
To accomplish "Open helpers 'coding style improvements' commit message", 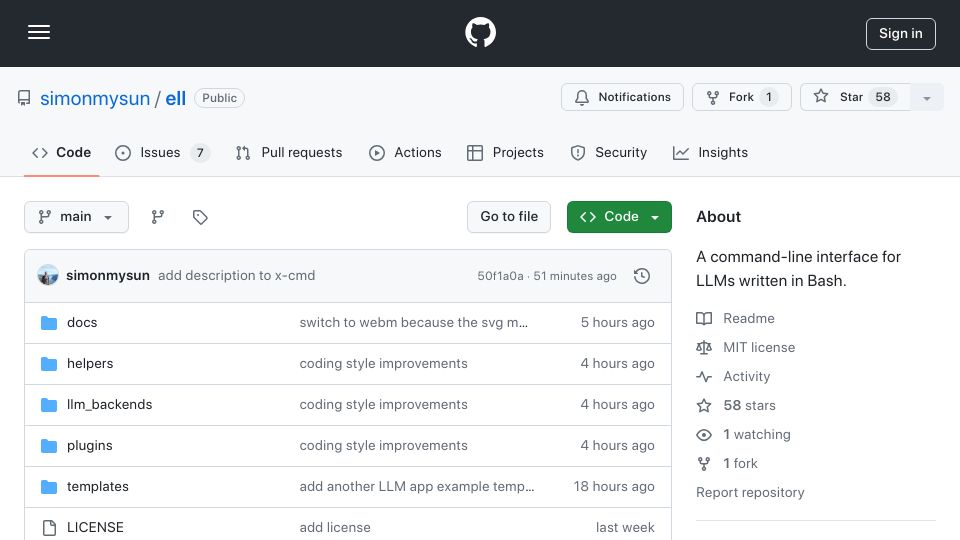I will pyautogui.click(x=383, y=364).
